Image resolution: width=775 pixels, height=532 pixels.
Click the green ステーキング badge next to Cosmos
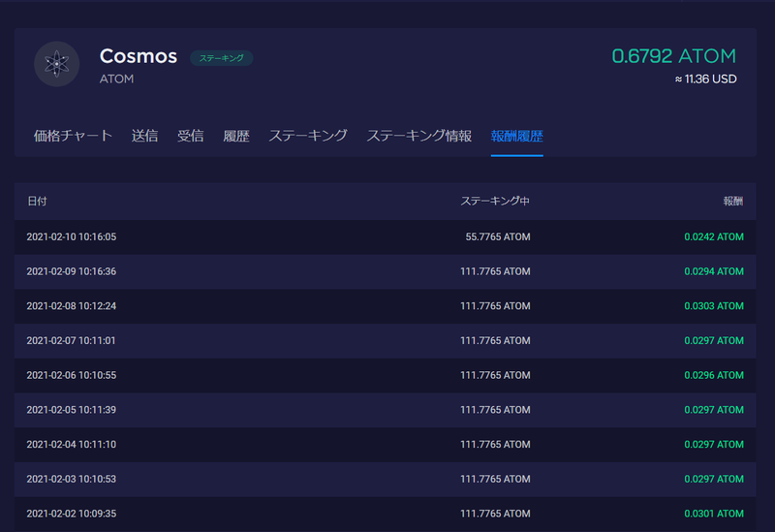222,58
